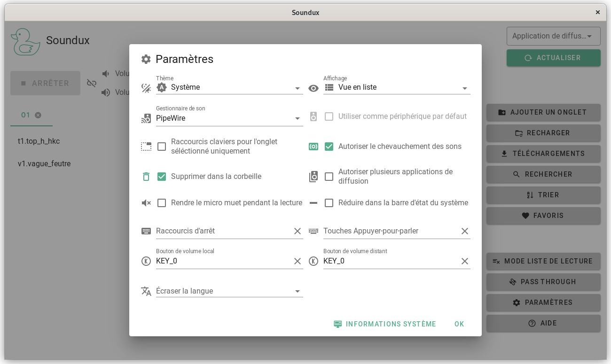The width and height of the screenshot is (611, 364).
Task: Uncheck Supprimer dans la corbeille
Action: [162, 177]
